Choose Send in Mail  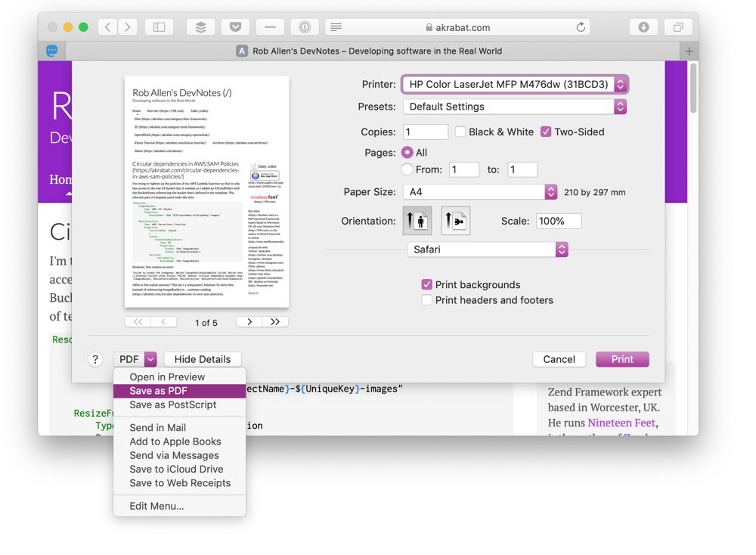click(x=179, y=428)
